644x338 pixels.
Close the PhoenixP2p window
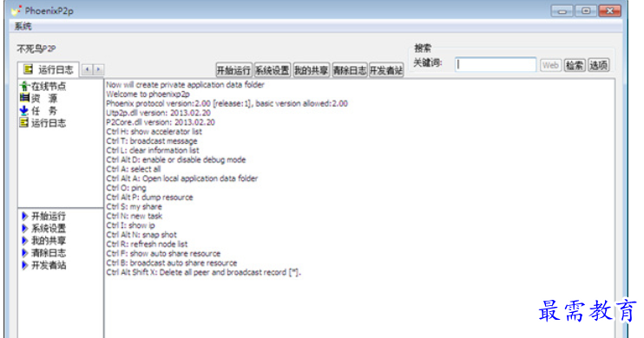click(609, 11)
